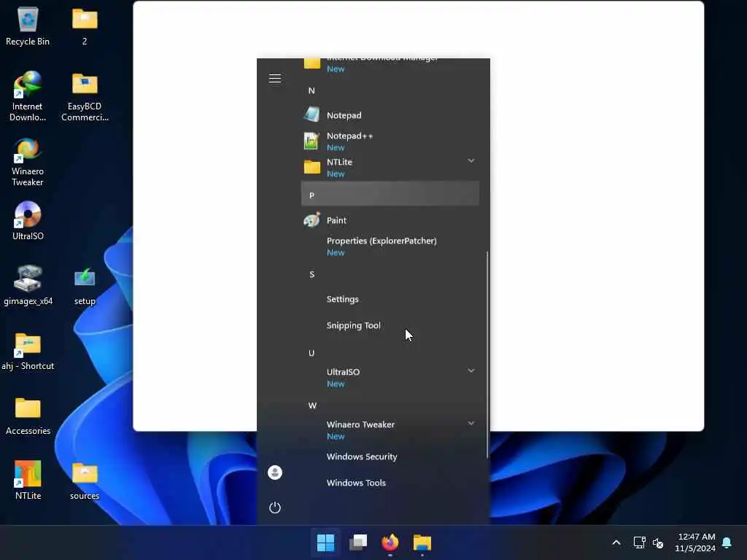Select gimagex_x64 desktop icon
Screen dimensions: 747x560
[x=28, y=285]
